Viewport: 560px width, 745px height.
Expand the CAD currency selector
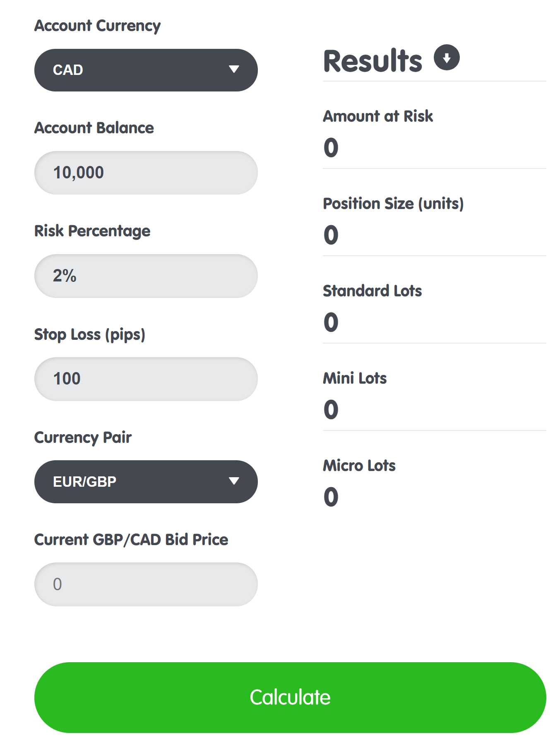coord(146,70)
